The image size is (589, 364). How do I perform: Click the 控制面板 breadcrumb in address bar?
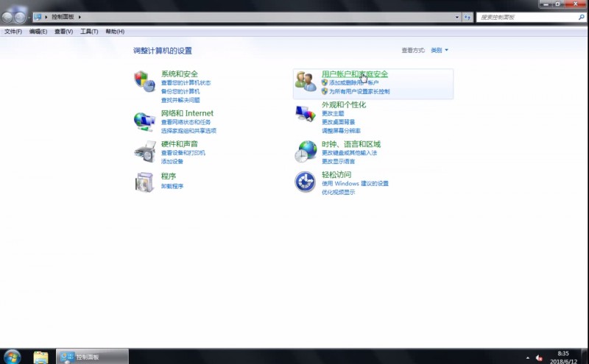pos(63,17)
